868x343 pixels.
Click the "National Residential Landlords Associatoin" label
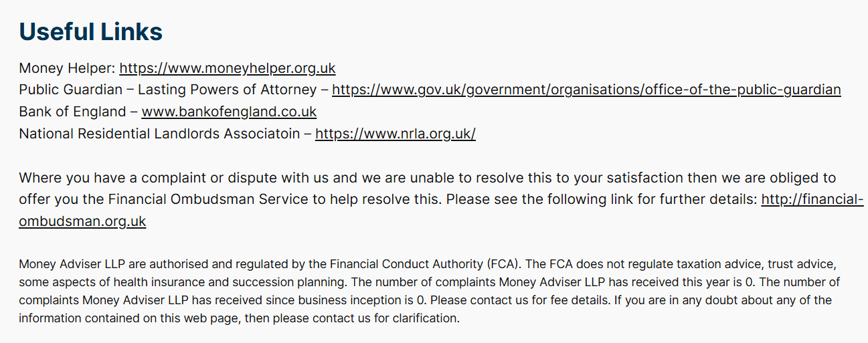159,134
